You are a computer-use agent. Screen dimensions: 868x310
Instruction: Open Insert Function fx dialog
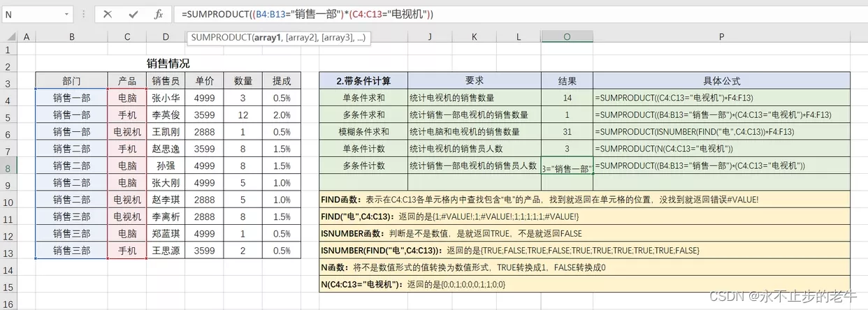pyautogui.click(x=159, y=14)
